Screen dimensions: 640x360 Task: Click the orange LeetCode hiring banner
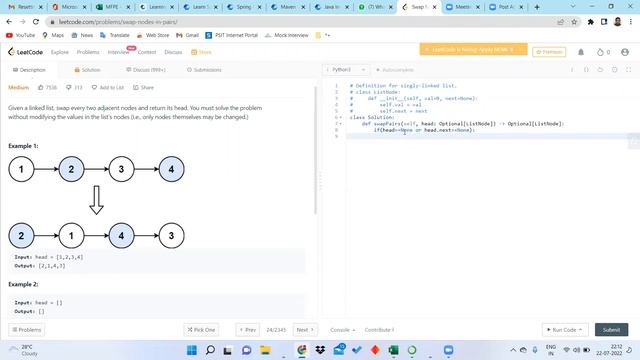click(x=473, y=50)
